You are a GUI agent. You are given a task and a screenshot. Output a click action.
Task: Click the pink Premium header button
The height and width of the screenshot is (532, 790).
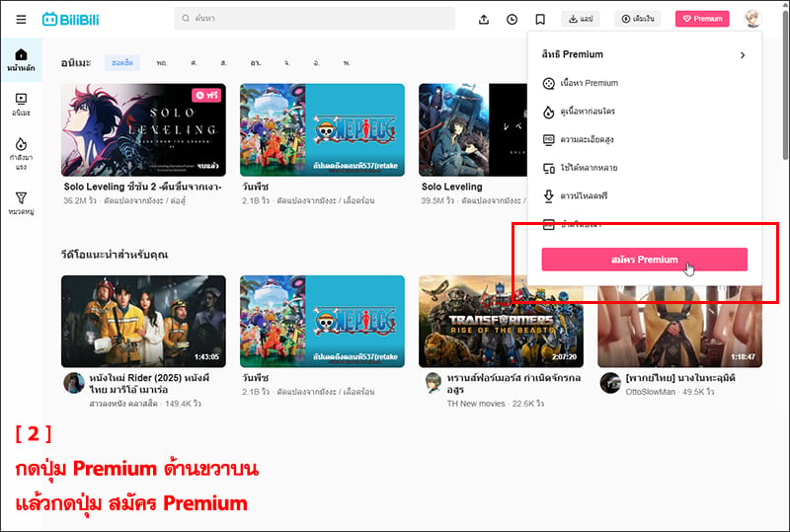pos(702,19)
